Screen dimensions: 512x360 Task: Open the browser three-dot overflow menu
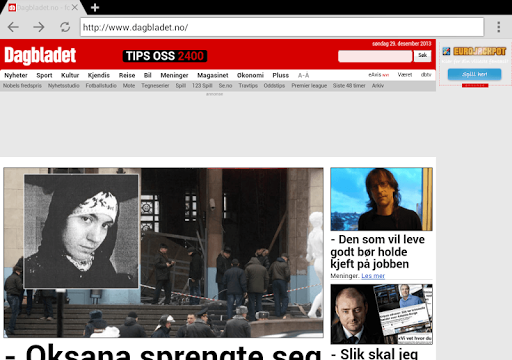[499, 27]
